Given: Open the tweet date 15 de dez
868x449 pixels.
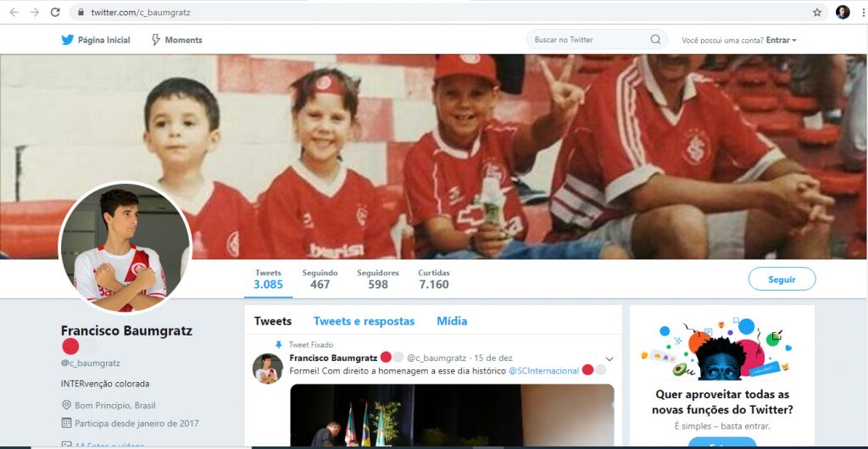Looking at the screenshot, I should click(493, 358).
